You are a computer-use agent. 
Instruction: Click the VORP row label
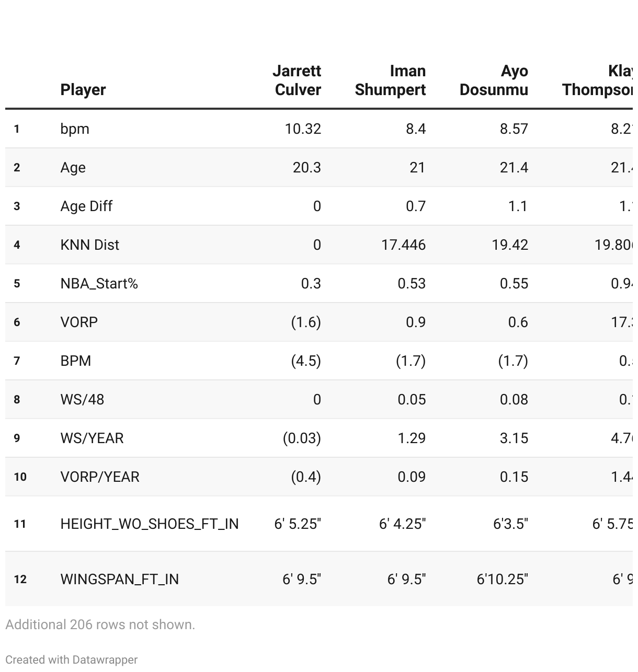tap(79, 322)
